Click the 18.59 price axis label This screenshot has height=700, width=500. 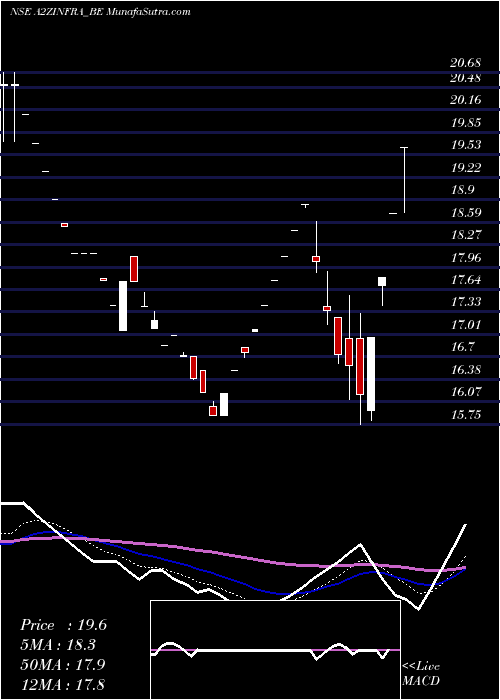click(x=466, y=212)
